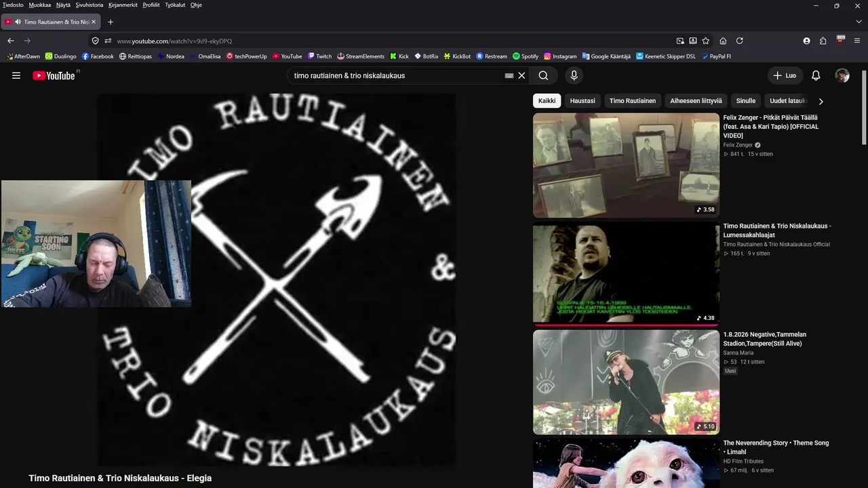The width and height of the screenshot is (868, 488).
Task: Open the browser home page
Action: click(723, 41)
